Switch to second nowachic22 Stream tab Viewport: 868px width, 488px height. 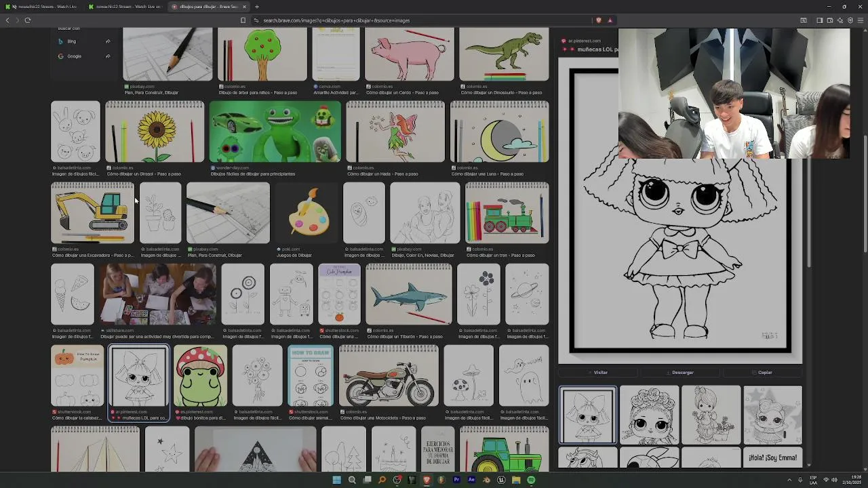pyautogui.click(x=125, y=7)
